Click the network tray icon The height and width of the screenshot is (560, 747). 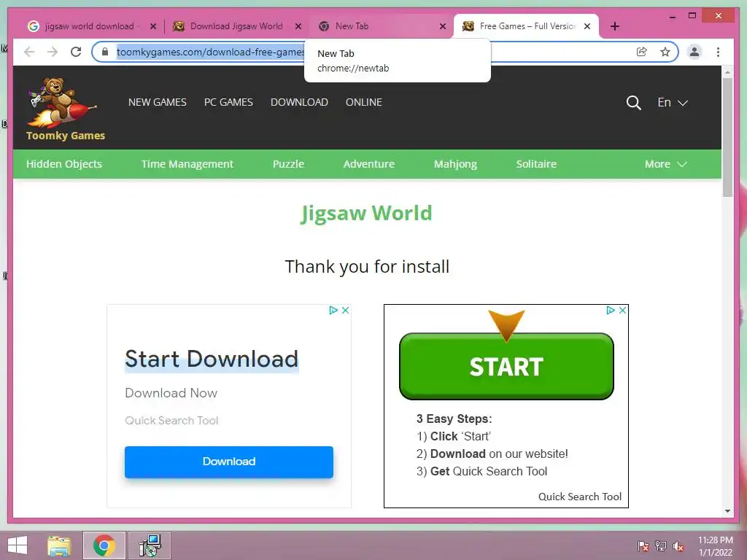click(661, 546)
